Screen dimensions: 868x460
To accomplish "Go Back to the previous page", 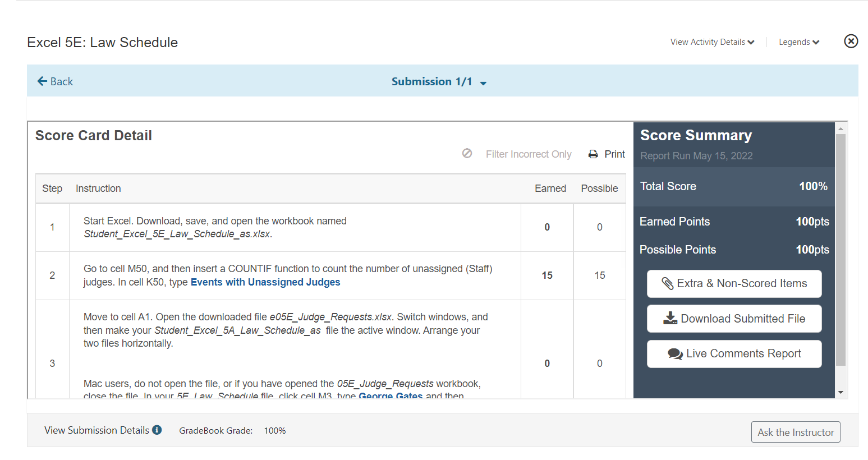I will (x=55, y=81).
